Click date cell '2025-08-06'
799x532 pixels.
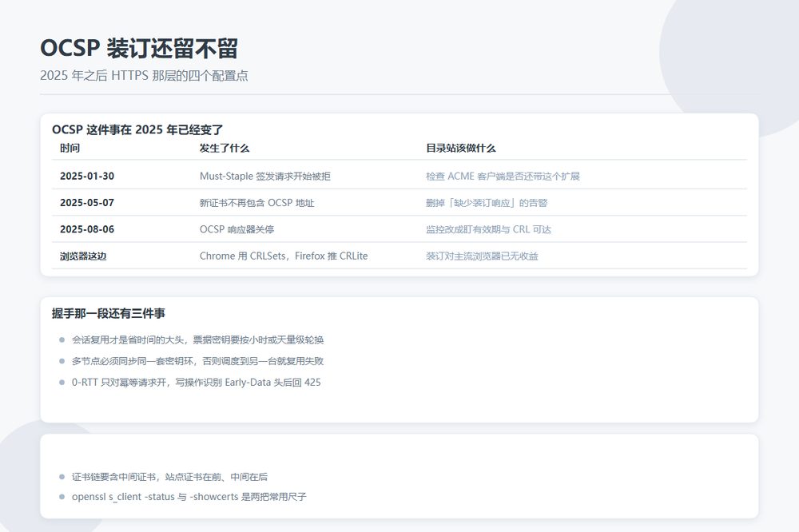[87, 228]
